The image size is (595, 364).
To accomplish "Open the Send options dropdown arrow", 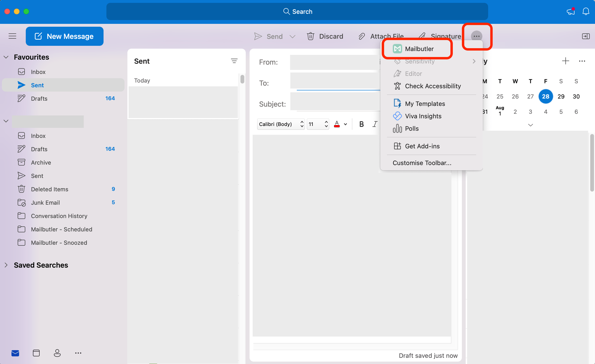I will (292, 36).
